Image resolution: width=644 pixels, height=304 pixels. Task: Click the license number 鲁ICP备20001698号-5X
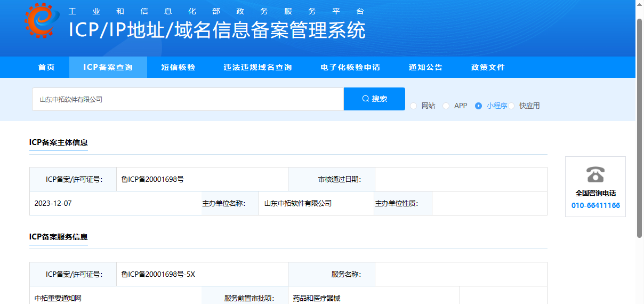click(x=158, y=274)
